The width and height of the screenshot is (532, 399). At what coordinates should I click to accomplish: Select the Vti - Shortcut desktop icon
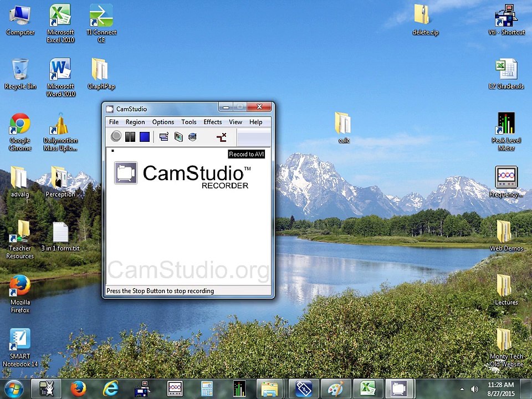click(506, 20)
